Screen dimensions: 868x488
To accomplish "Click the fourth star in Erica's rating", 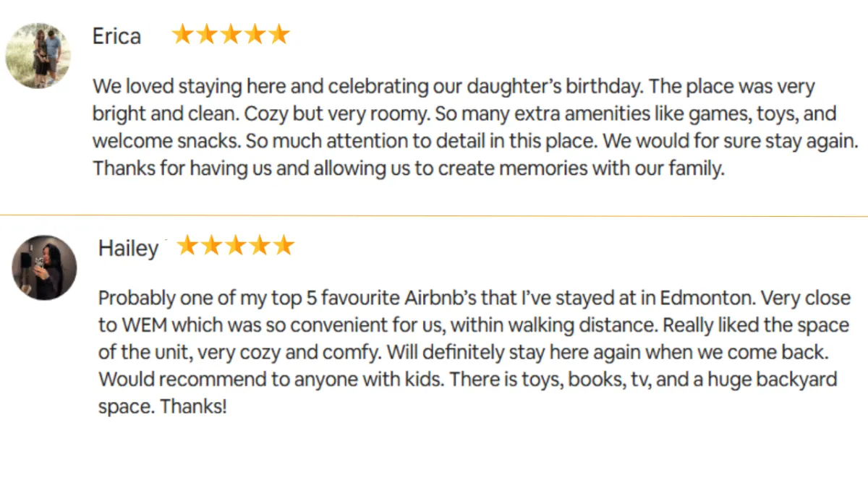I will [255, 34].
